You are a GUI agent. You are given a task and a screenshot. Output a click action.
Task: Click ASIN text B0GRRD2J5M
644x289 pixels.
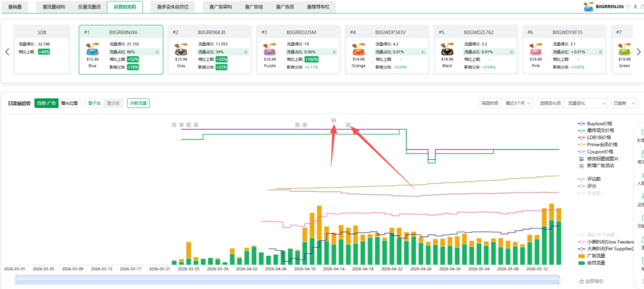[301, 32]
